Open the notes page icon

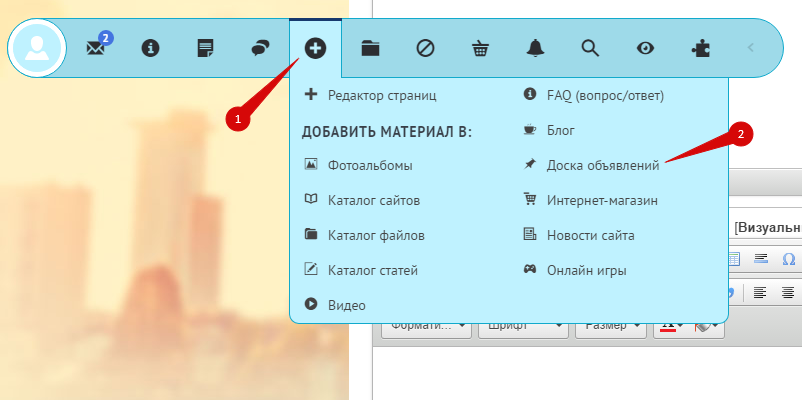[206, 48]
